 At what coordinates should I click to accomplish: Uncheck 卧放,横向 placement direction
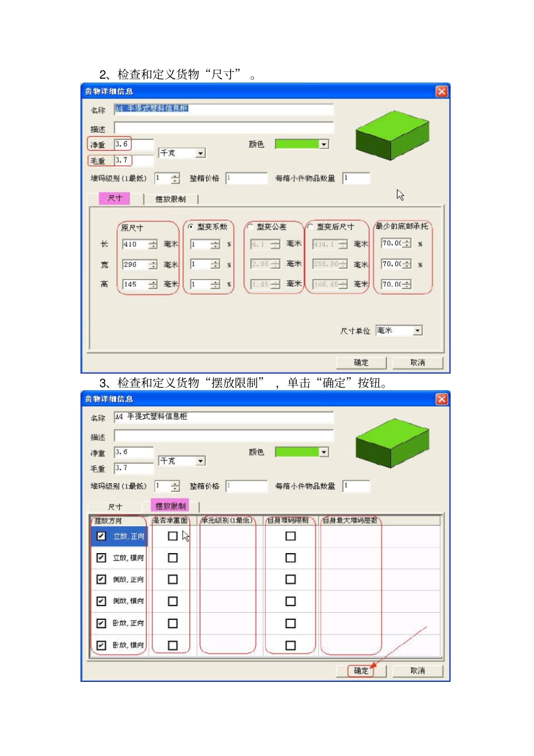click(x=101, y=645)
